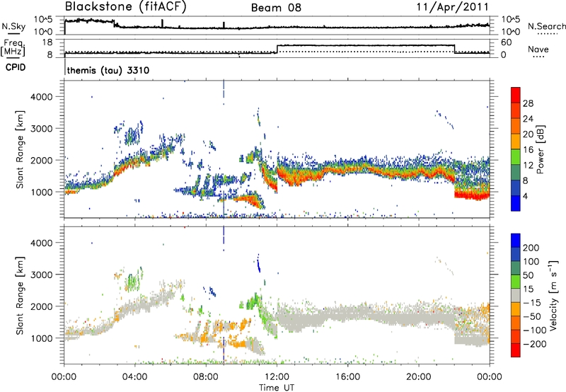Image resolution: width=566 pixels, height=392 pixels.
Task: Click the 'Blackstone (fitACF)' title text
Action: (x=125, y=7)
